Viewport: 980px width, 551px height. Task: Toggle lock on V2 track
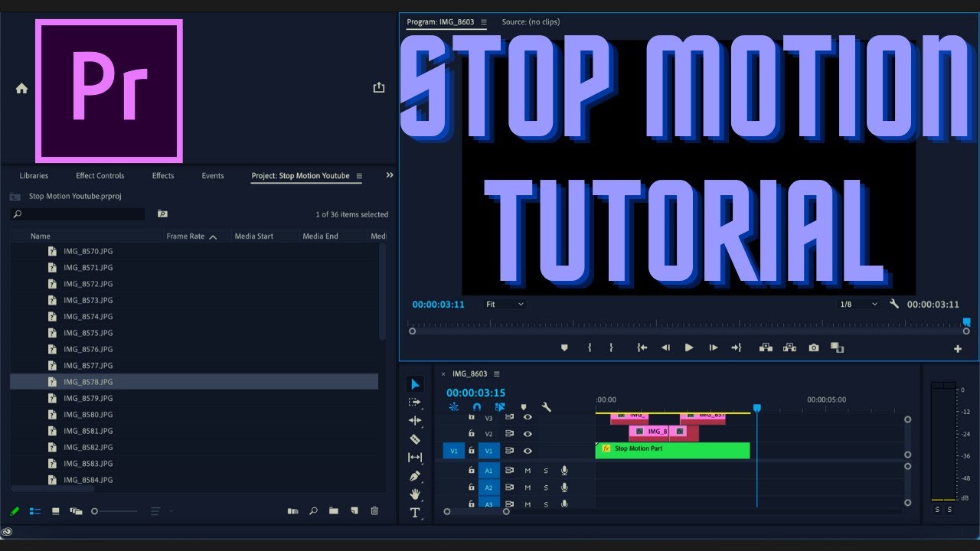472,434
